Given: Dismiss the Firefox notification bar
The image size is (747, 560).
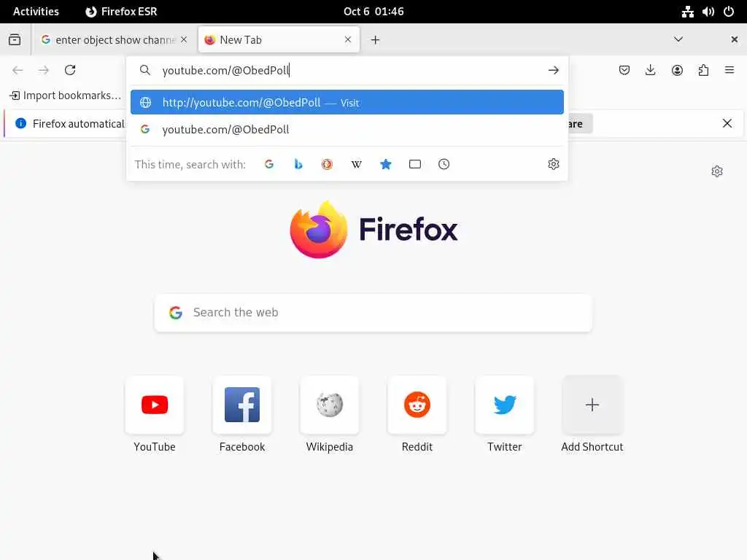Looking at the screenshot, I should click(x=727, y=124).
